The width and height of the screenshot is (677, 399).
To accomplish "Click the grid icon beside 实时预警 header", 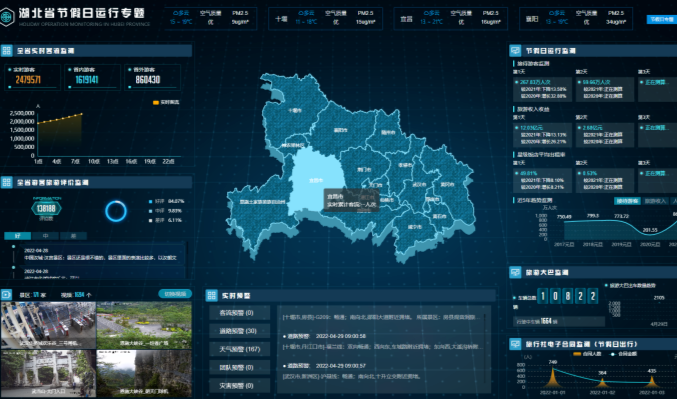I will coord(211,296).
